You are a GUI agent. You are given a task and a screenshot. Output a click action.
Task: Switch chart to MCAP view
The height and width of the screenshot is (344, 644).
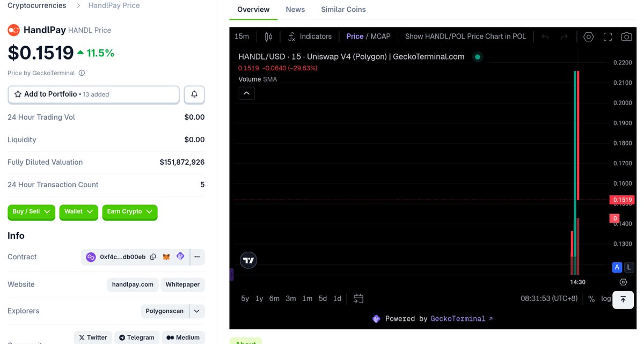[x=380, y=36]
